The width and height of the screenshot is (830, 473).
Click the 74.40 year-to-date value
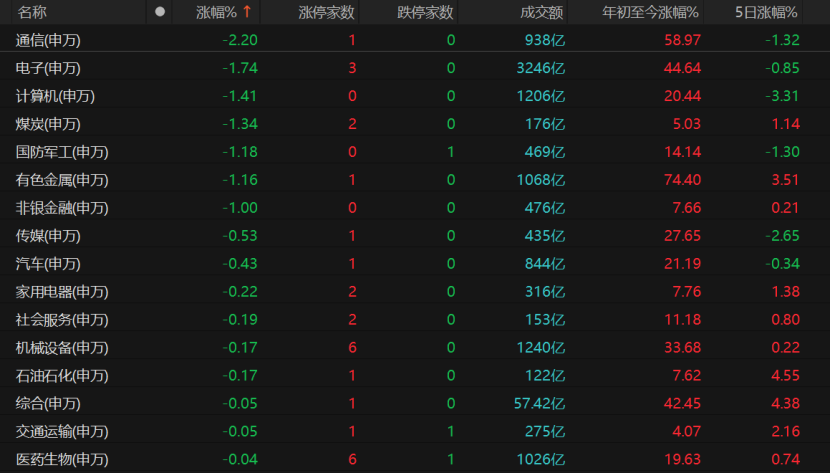[x=682, y=180]
